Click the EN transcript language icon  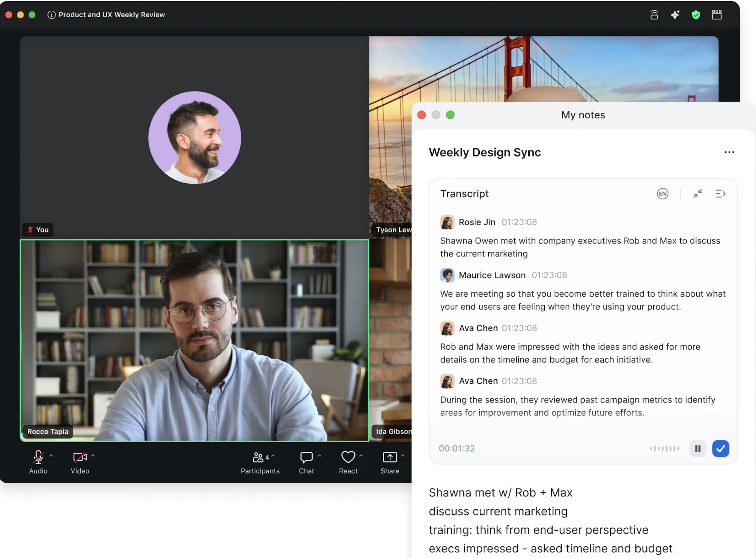[662, 194]
